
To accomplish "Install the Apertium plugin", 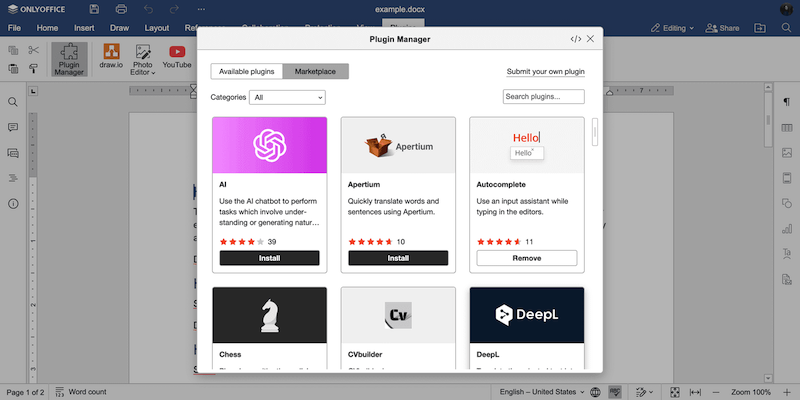I will click(x=398, y=258).
